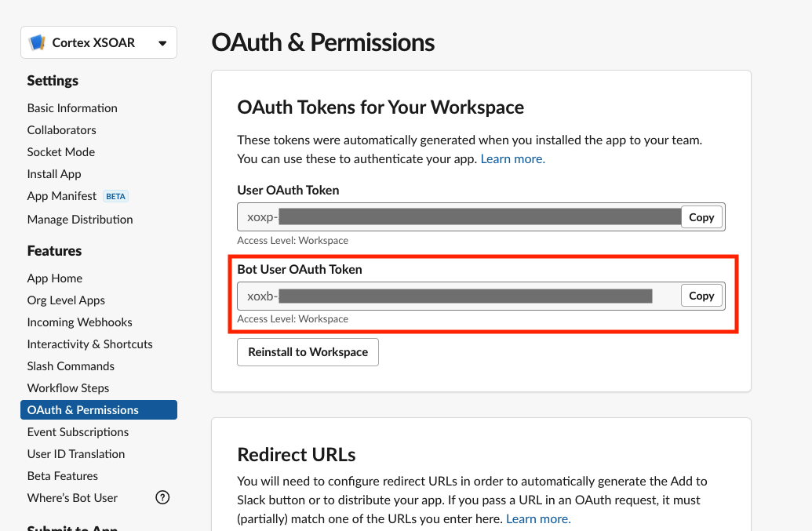
Task: Open Interactivity & Shortcuts page
Action: tap(89, 344)
